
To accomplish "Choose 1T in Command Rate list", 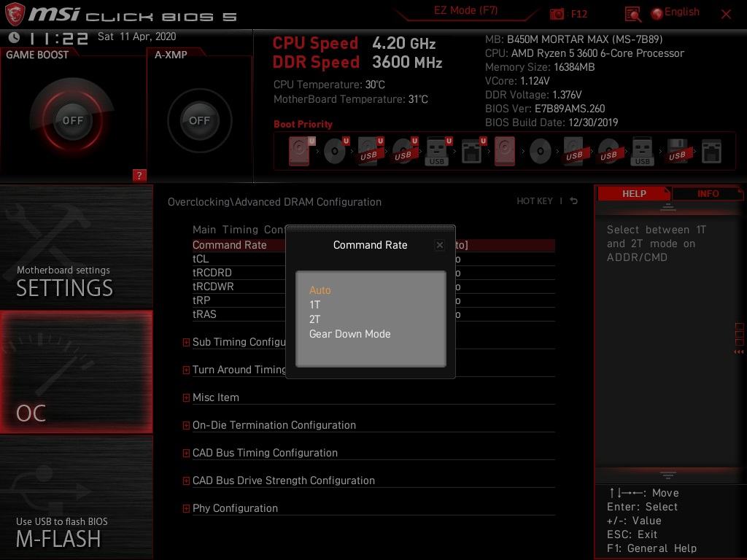I will (x=315, y=305).
